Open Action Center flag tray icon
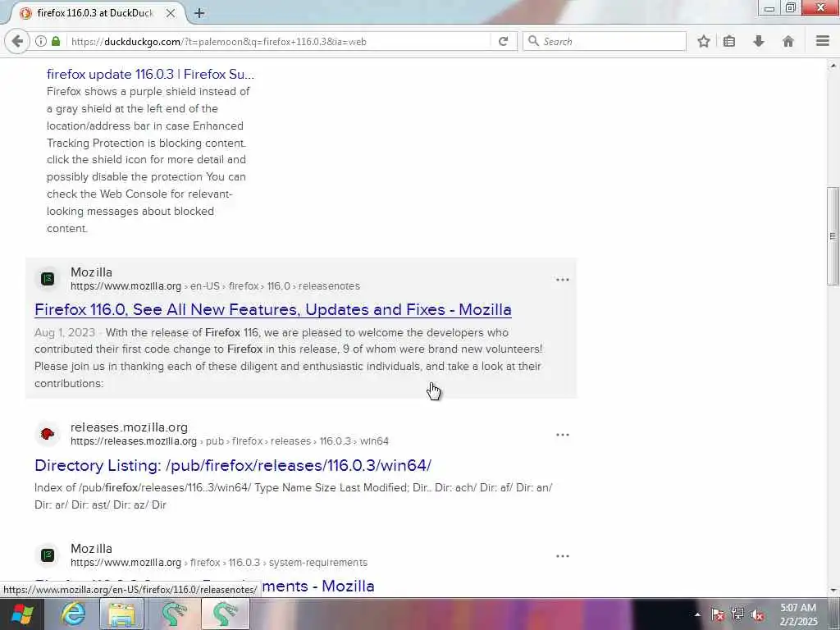Image resolution: width=840 pixels, height=630 pixels. click(x=717, y=614)
